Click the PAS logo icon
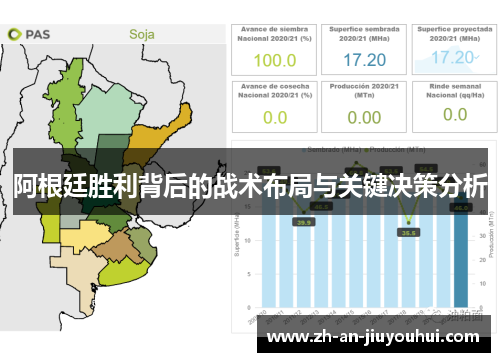This screenshot has width=500, height=362. (x=15, y=34)
